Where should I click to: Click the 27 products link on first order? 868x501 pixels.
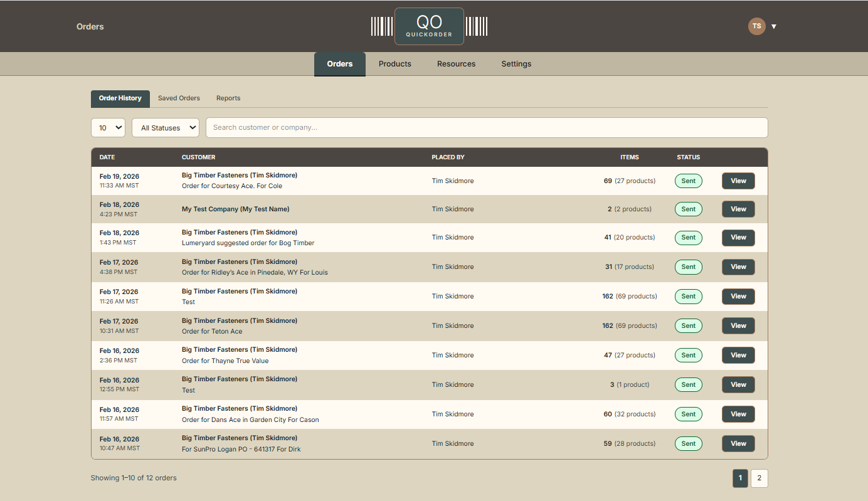pyautogui.click(x=635, y=181)
